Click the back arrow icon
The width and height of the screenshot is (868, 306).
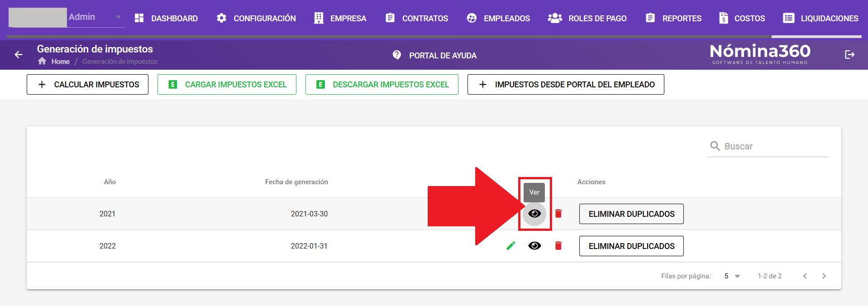click(x=19, y=55)
